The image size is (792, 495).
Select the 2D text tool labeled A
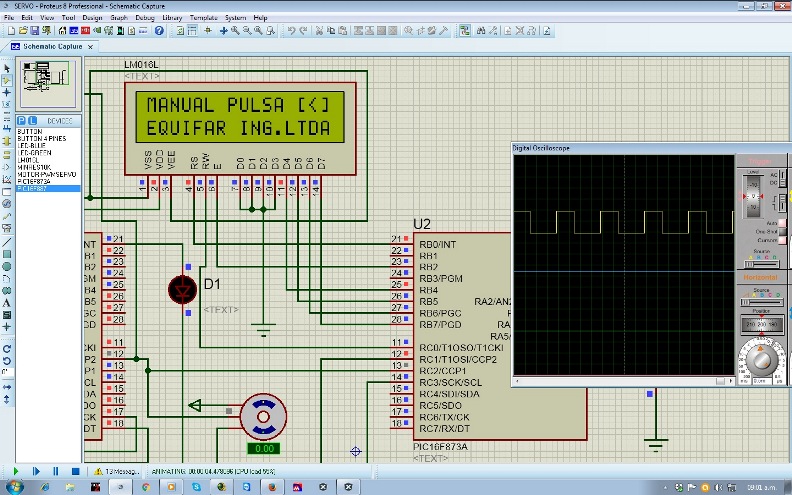click(7, 303)
